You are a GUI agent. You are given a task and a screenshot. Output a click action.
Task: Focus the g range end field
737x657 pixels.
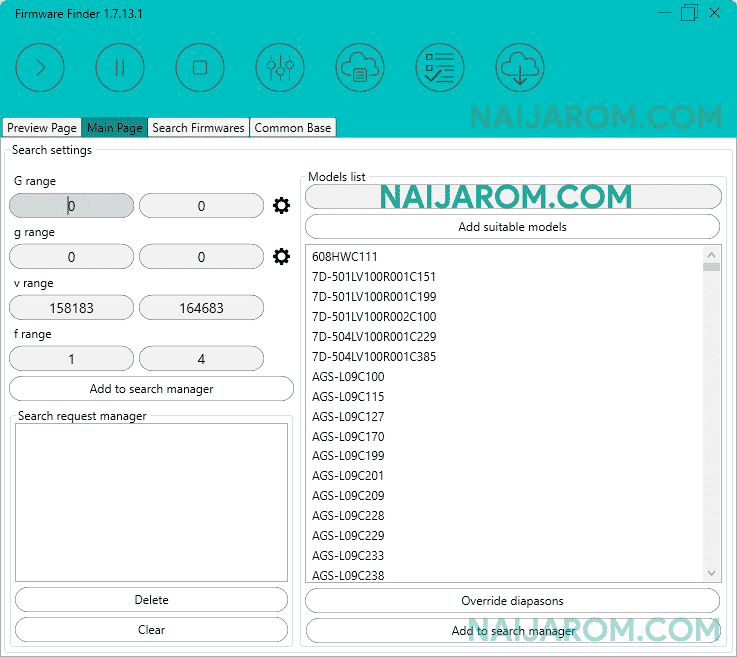[201, 257]
